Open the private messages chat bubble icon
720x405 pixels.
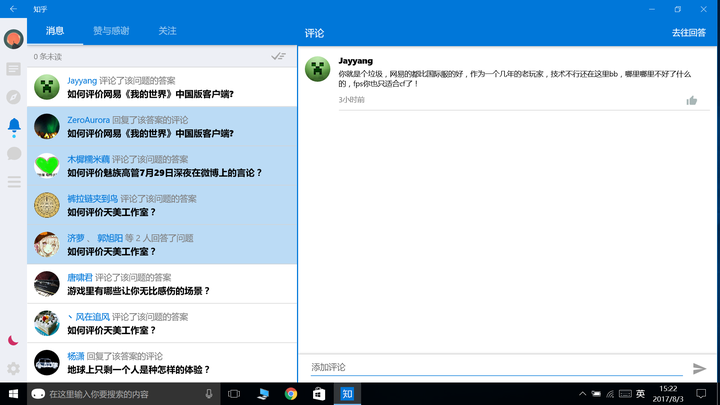14,153
